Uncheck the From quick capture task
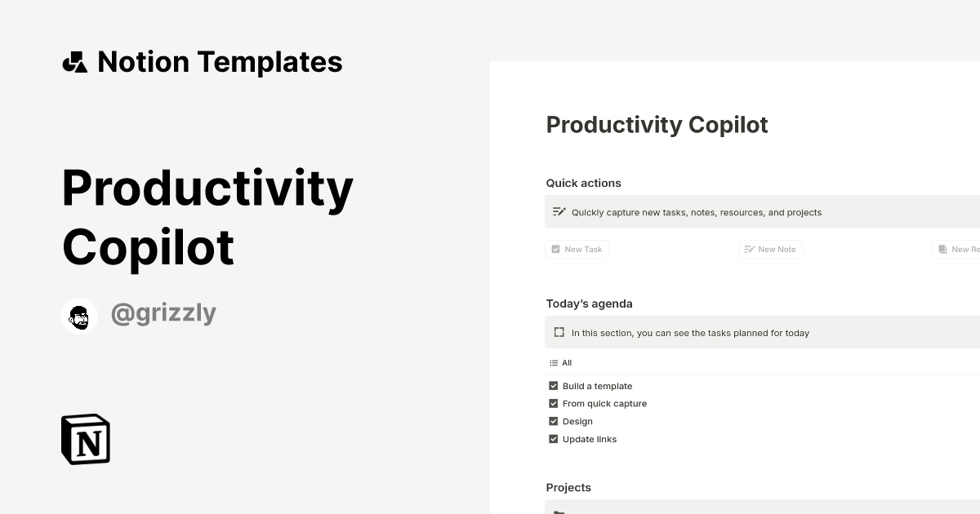The width and height of the screenshot is (980, 514). point(553,403)
